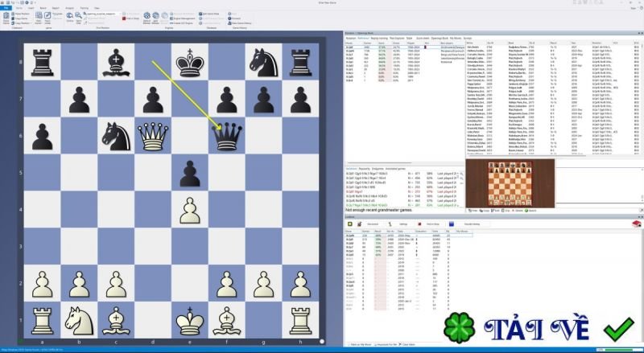Open the Endgames tab above variations list
Screen dimensions: 644x353
[x=378, y=169]
